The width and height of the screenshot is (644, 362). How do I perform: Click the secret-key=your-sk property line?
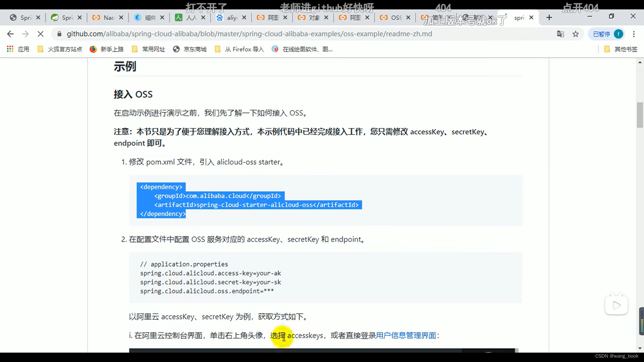pyautogui.click(x=211, y=282)
